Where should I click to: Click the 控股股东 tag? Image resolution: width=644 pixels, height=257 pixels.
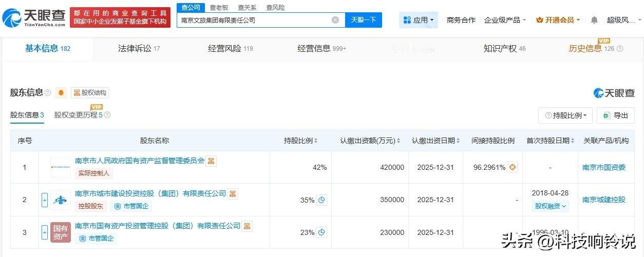[90, 206]
